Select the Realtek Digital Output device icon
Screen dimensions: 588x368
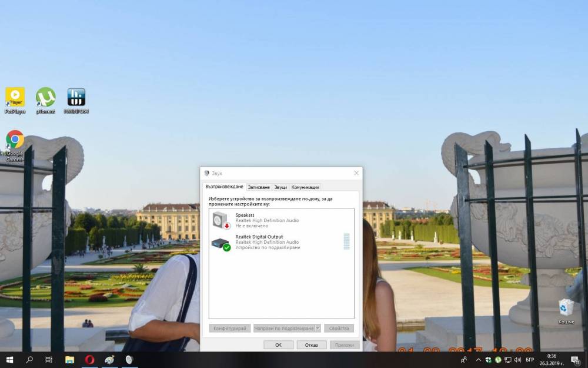[x=221, y=244]
